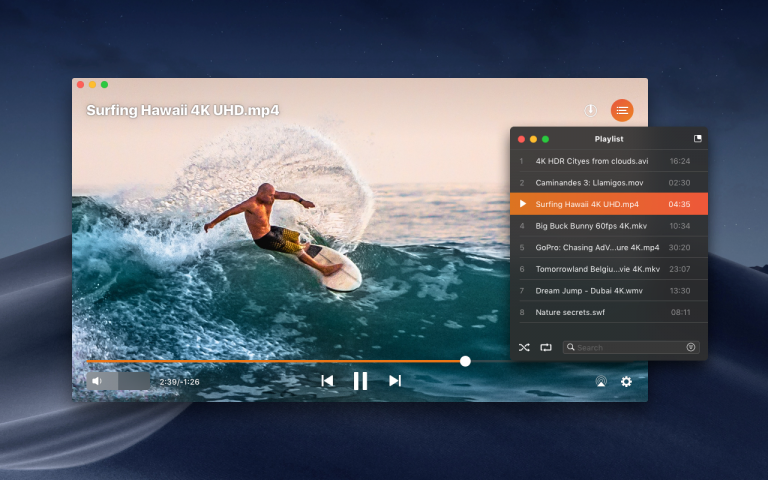Skip to the previous track
The height and width of the screenshot is (480, 768).
[327, 381]
